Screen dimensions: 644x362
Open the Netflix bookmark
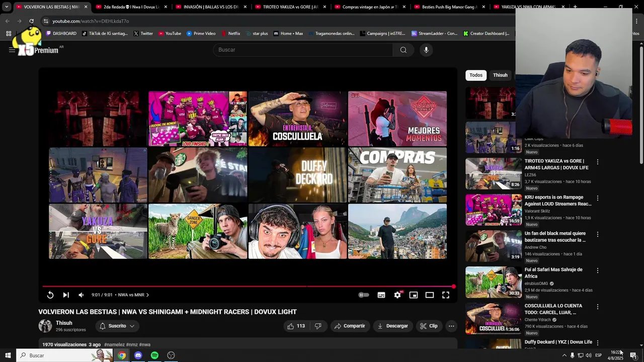pos(230,33)
